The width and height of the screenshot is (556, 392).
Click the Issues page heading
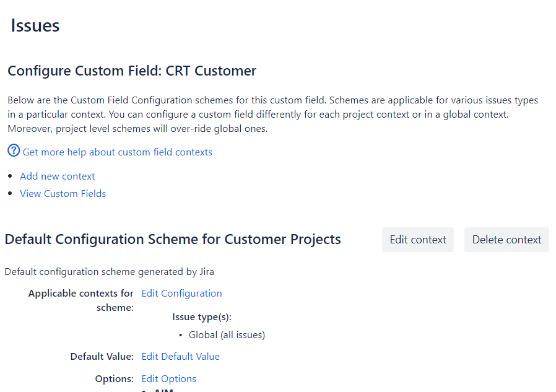coord(35,26)
